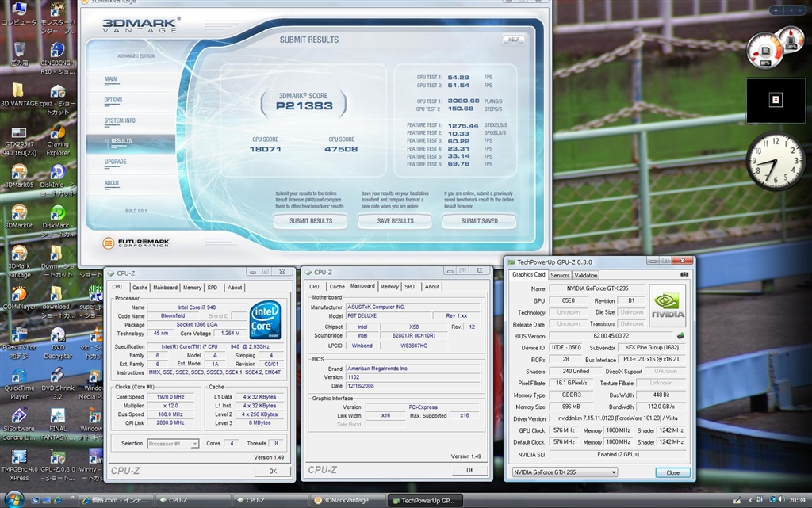Open SiSoftware Sandra desktop icon
The image size is (812, 508).
click(x=19, y=424)
